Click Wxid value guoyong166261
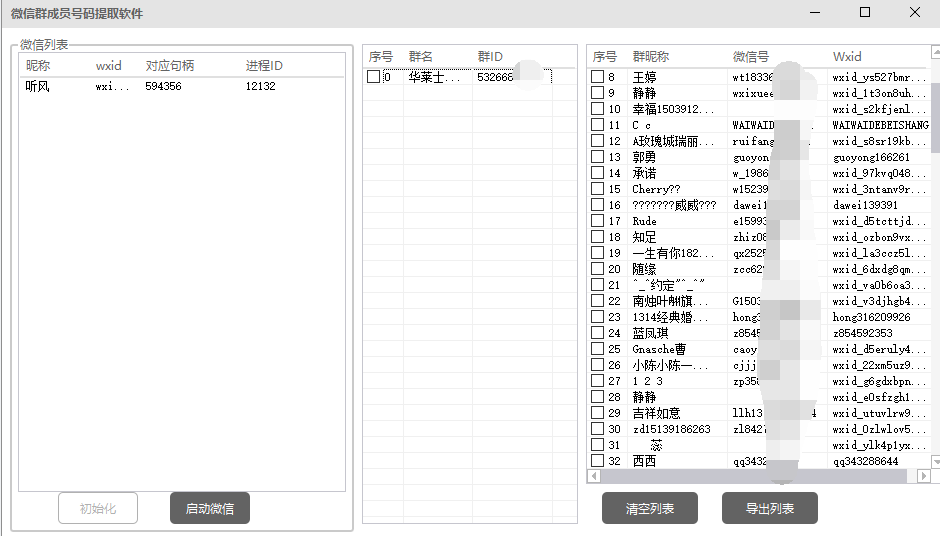 pyautogui.click(x=871, y=157)
